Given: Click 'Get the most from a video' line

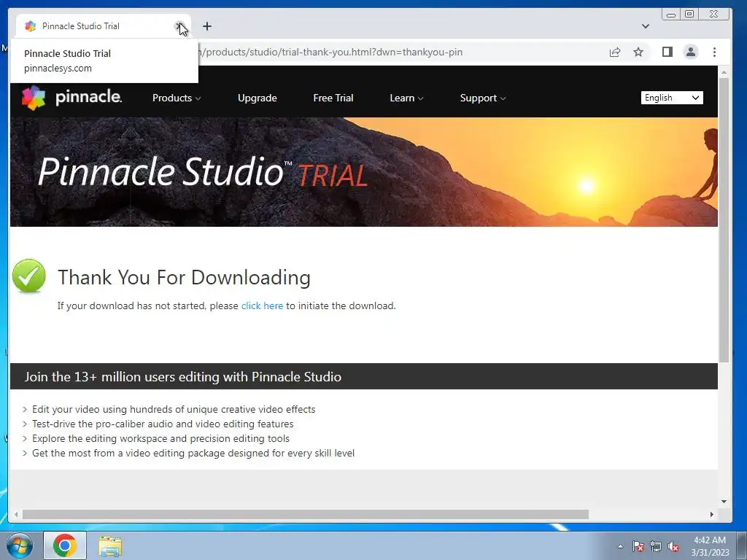Looking at the screenshot, I should [x=193, y=454].
